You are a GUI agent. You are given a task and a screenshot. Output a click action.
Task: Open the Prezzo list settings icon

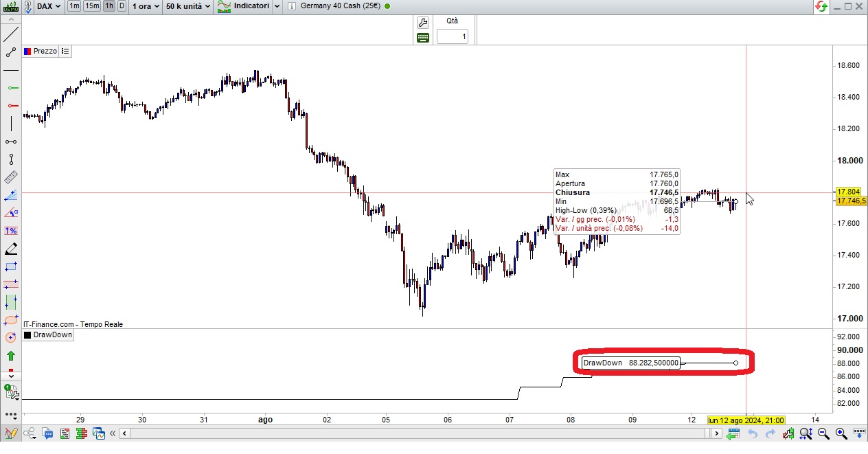[x=65, y=51]
